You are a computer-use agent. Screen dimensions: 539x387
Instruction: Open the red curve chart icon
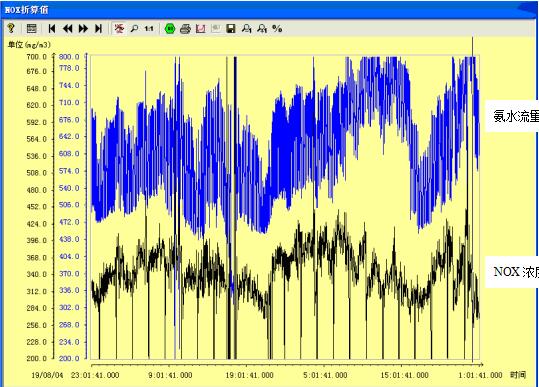(x=201, y=29)
